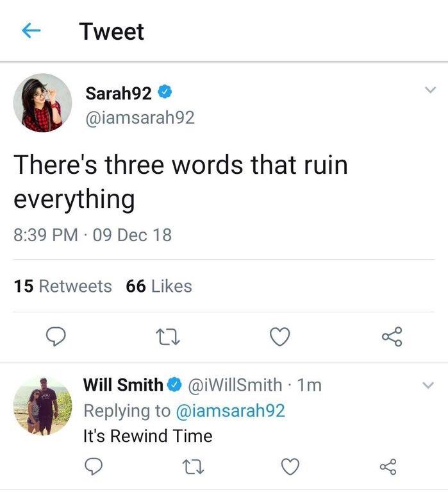This screenshot has height=492, width=448.
Task: Tap Sarah92's verified badge
Action: (x=164, y=93)
